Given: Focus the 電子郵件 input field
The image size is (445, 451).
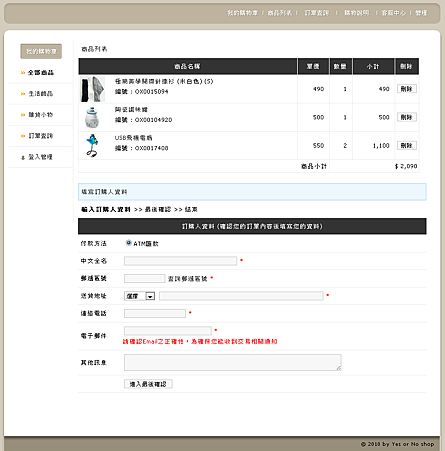Looking at the screenshot, I should click(168, 331).
